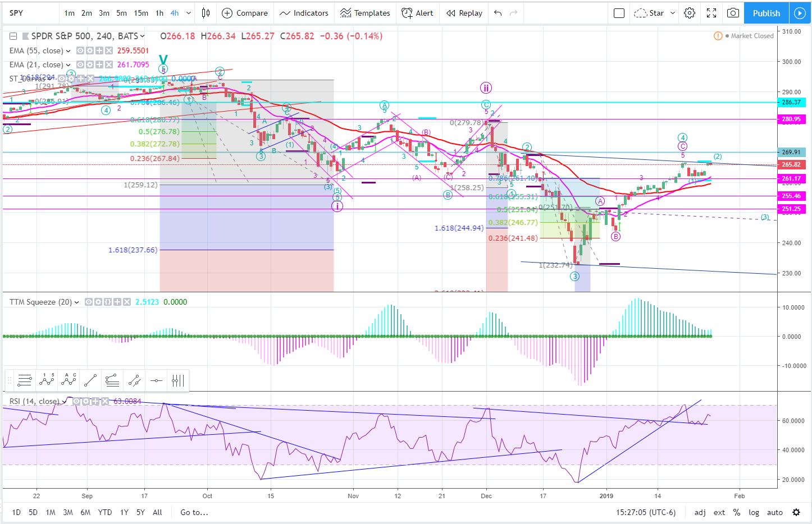
Task: Click the plus icon beside EMA 55
Action: coord(99,50)
